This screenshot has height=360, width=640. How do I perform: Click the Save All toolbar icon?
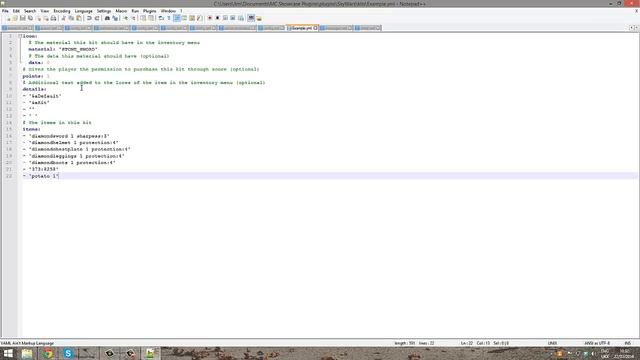(30, 18)
